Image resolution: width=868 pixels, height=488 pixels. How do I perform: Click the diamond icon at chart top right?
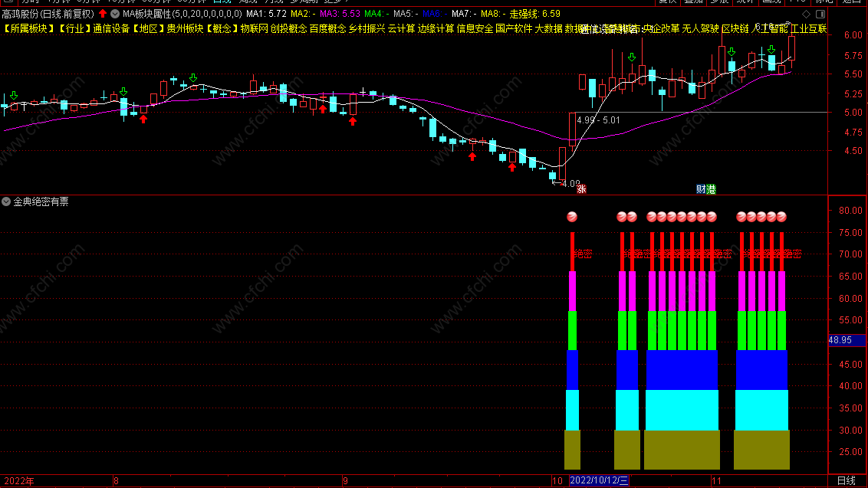[x=806, y=14]
